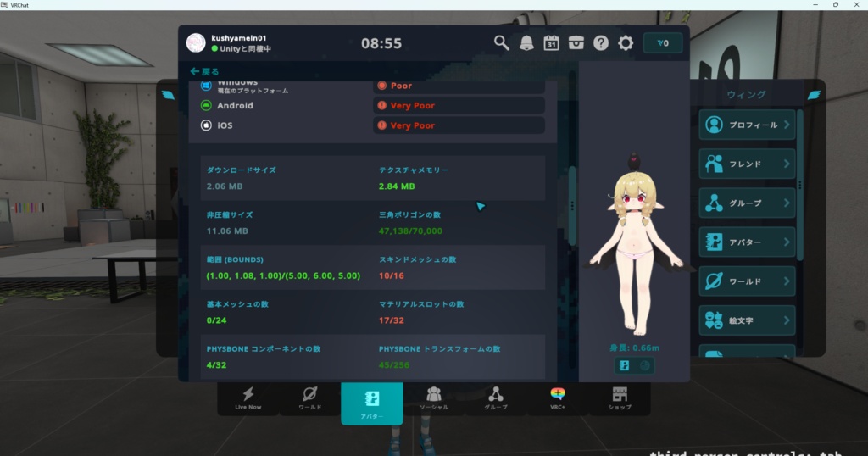Click the wing panel scrollbar handle
The height and width of the screenshot is (456, 868).
coord(799,186)
